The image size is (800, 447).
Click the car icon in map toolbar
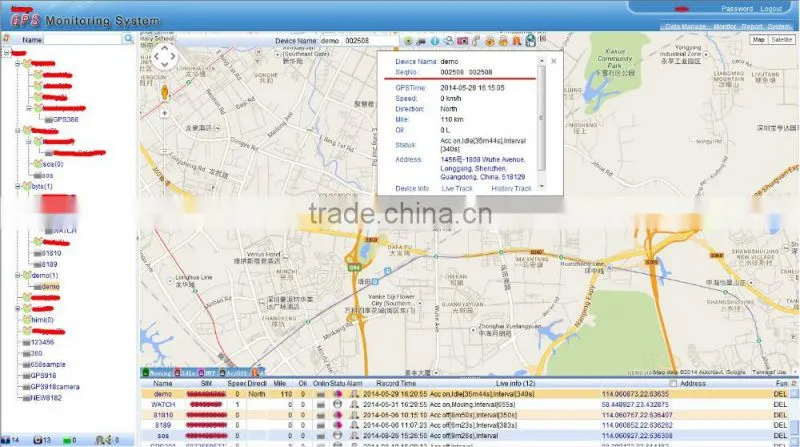pyautogui.click(x=421, y=41)
